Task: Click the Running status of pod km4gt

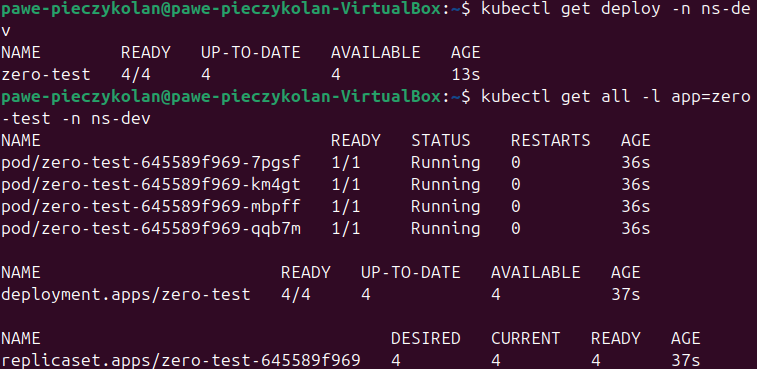Action: click(x=446, y=185)
